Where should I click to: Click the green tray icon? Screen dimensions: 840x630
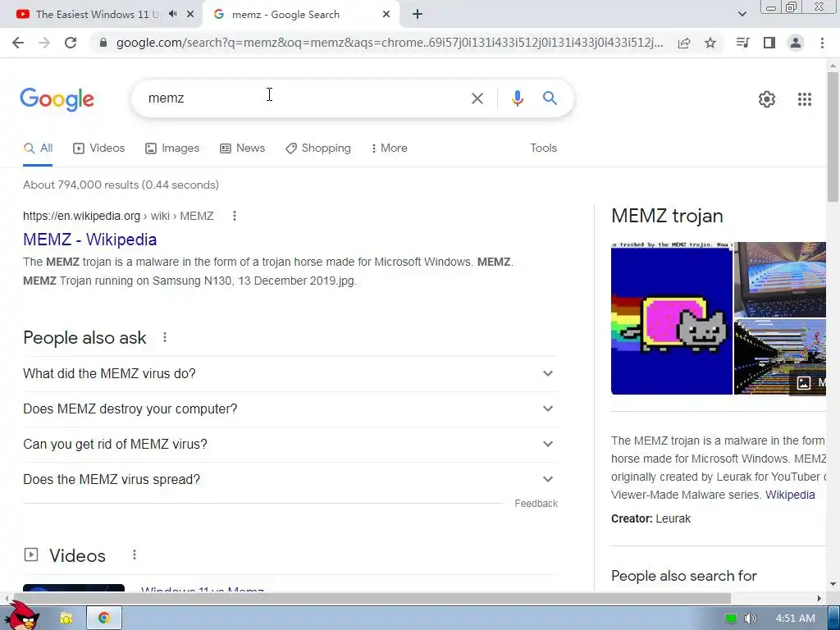(x=731, y=619)
